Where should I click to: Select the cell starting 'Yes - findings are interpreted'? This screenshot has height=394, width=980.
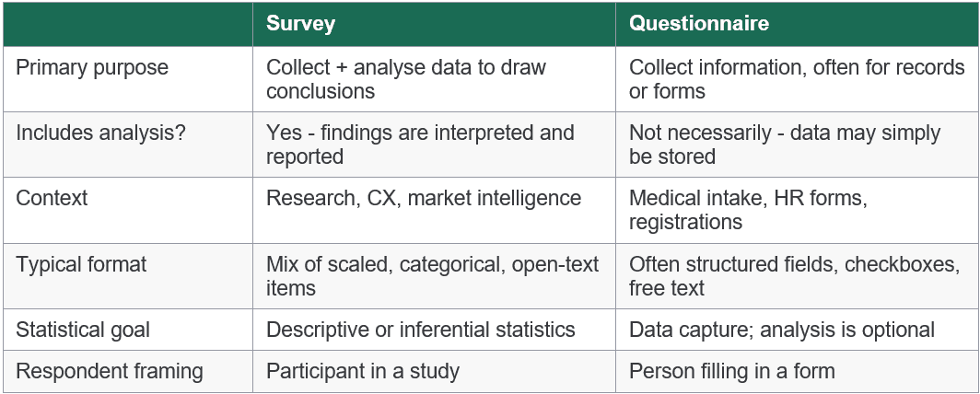pos(420,145)
